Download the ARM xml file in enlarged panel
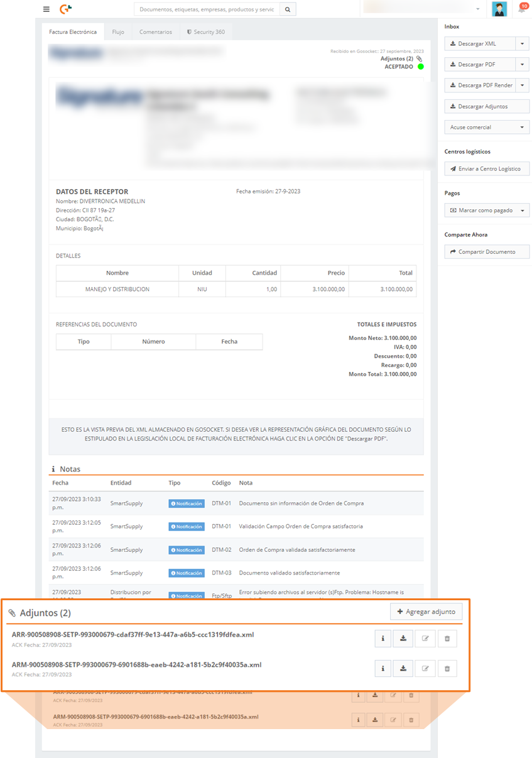This screenshot has height=758, width=532. coord(403,668)
